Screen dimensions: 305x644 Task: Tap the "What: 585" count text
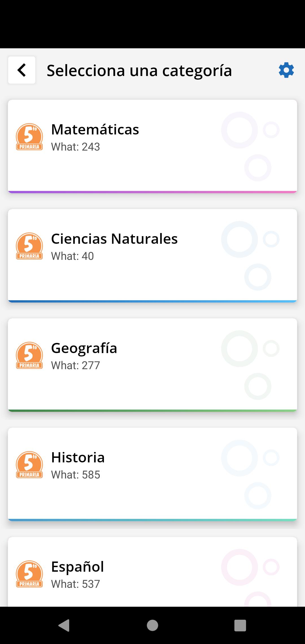point(75,475)
